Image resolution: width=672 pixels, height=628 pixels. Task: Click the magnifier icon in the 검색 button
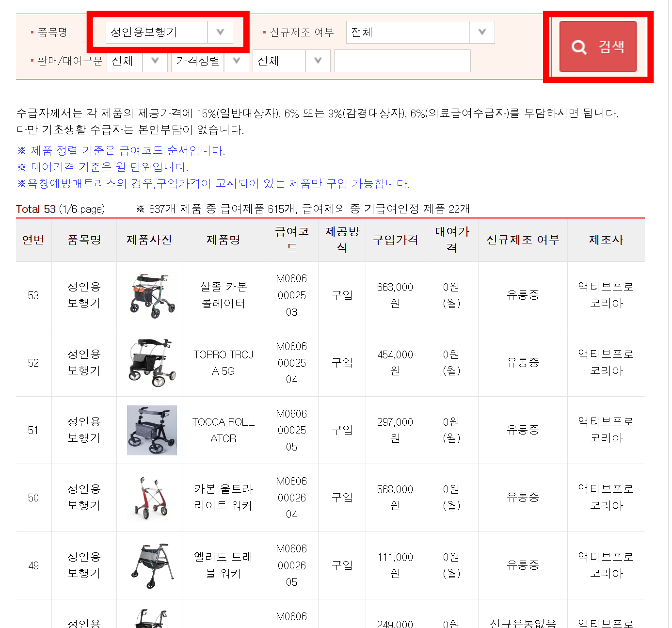pyautogui.click(x=579, y=47)
